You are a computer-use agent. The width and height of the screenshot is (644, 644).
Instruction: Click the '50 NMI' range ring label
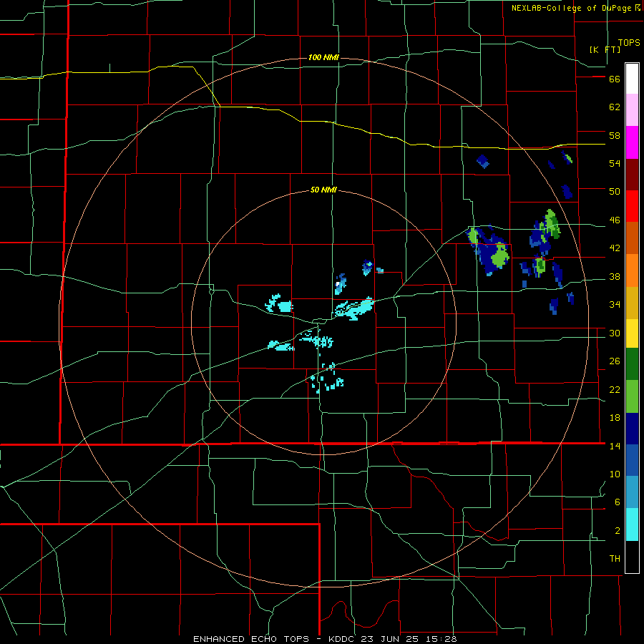point(323,190)
